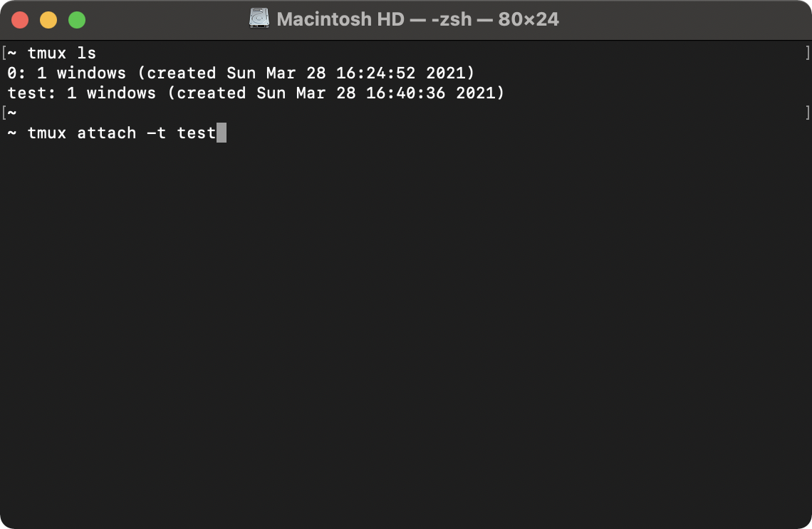Click the left bracket mark before tmux ls prompt
The image size is (812, 529).
coord(4,53)
